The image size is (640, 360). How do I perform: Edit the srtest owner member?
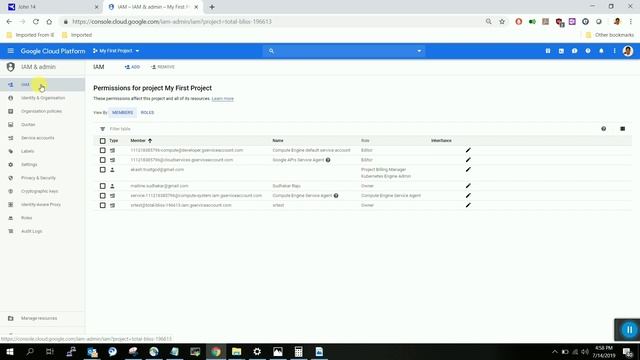(468, 205)
